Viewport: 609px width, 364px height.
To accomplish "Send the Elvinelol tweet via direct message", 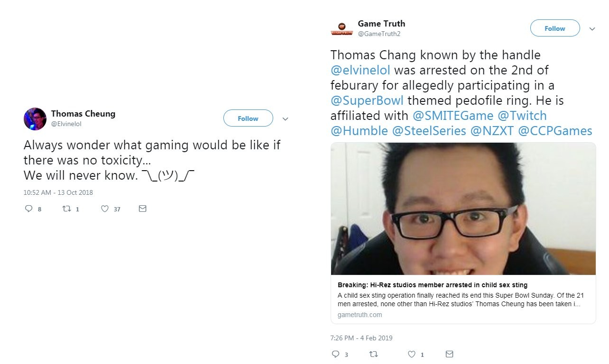I will click(142, 209).
